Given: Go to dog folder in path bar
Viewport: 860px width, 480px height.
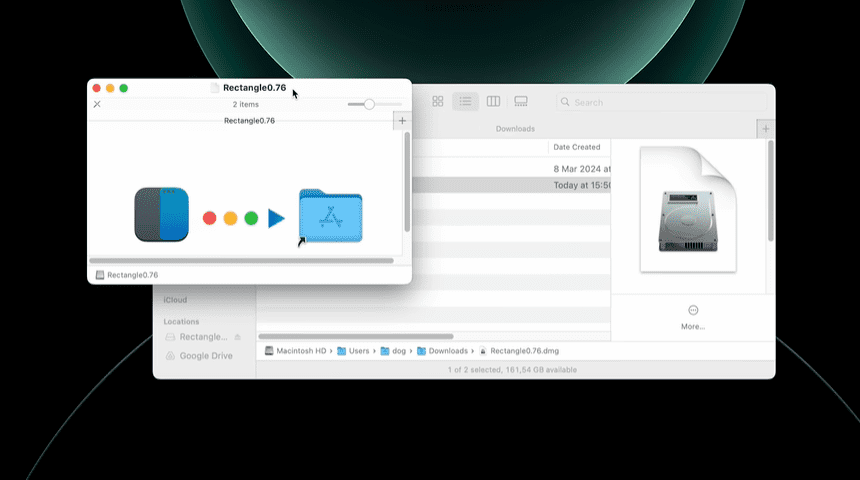Looking at the screenshot, I should (393, 351).
